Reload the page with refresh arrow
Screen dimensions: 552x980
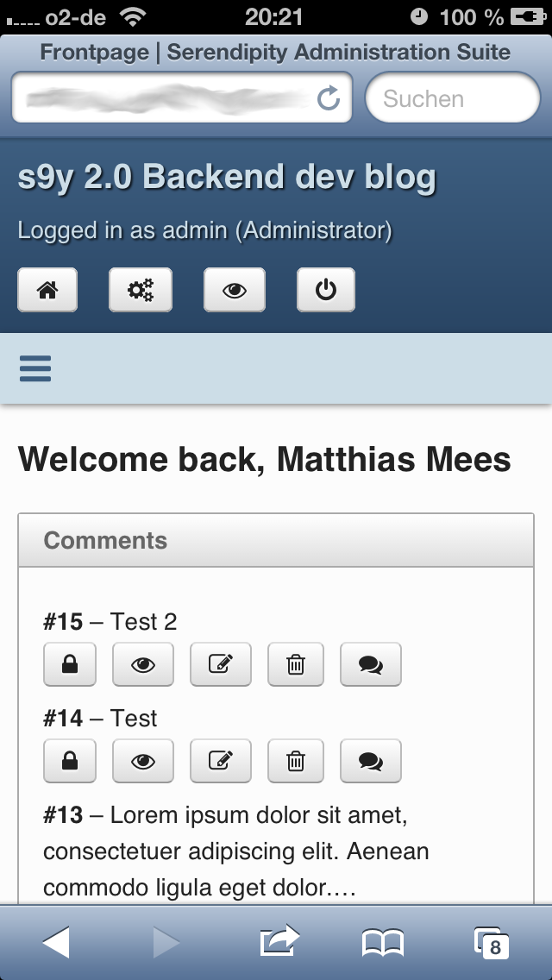coord(329,98)
